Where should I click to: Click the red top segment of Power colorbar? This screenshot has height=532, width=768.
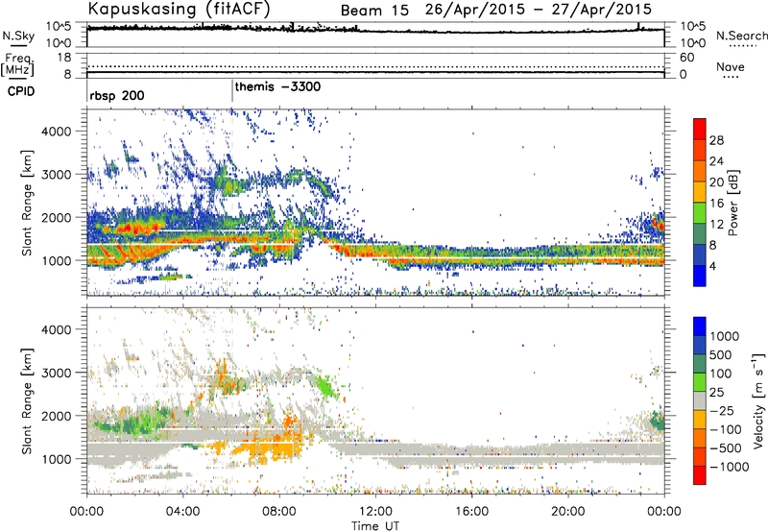[x=700, y=130]
